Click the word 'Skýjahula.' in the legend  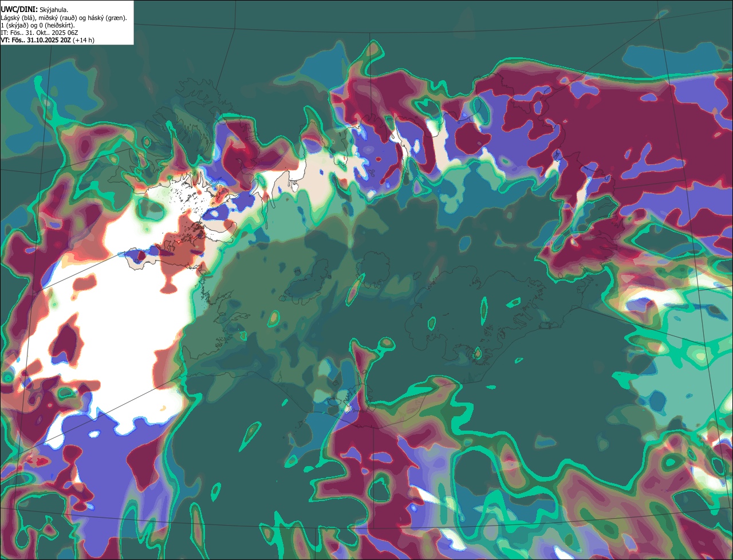coord(54,10)
